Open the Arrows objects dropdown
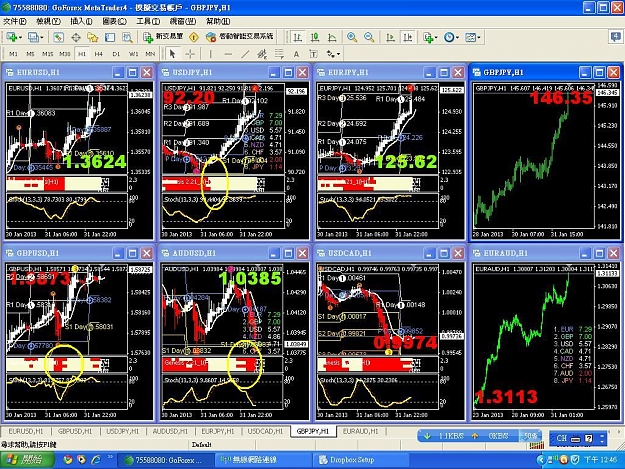 333,54
